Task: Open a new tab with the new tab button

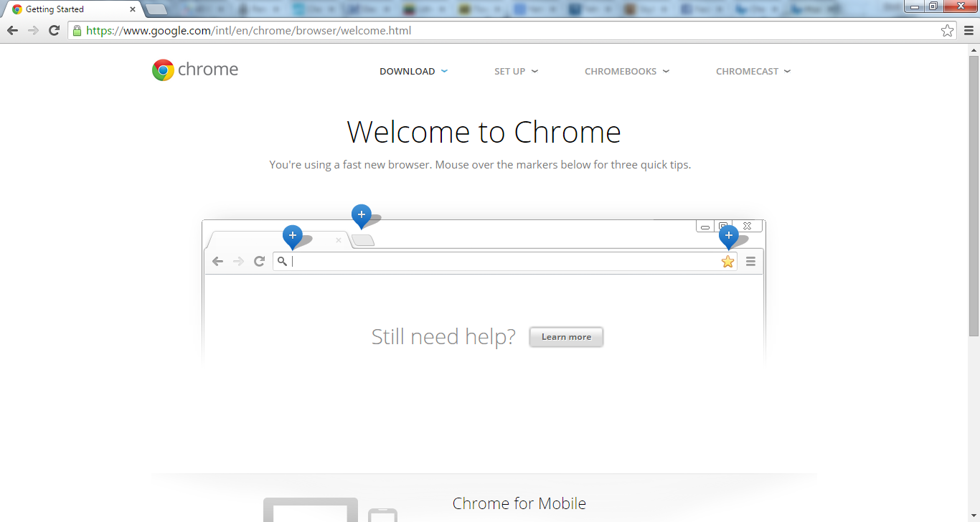Action: coord(156,9)
